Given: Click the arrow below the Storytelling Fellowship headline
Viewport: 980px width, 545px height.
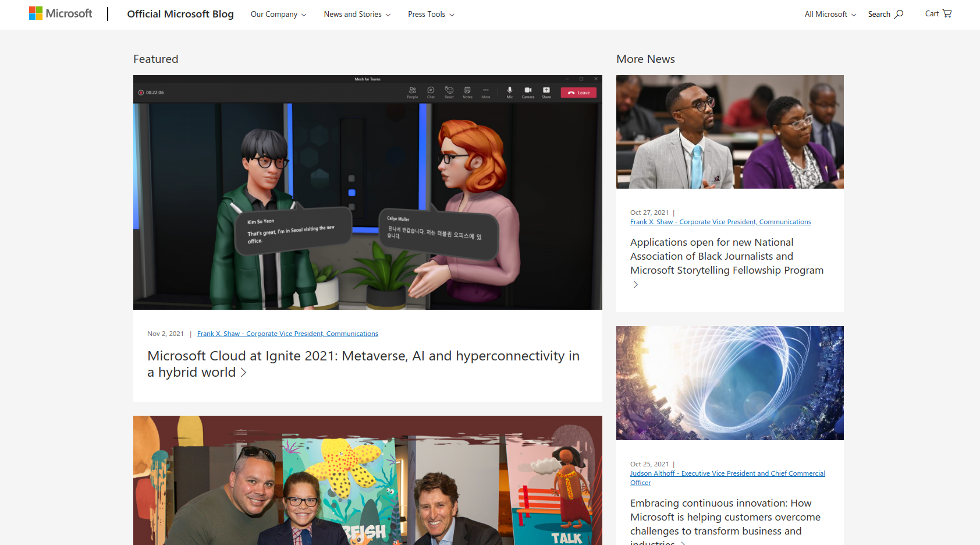Looking at the screenshot, I should (x=635, y=285).
